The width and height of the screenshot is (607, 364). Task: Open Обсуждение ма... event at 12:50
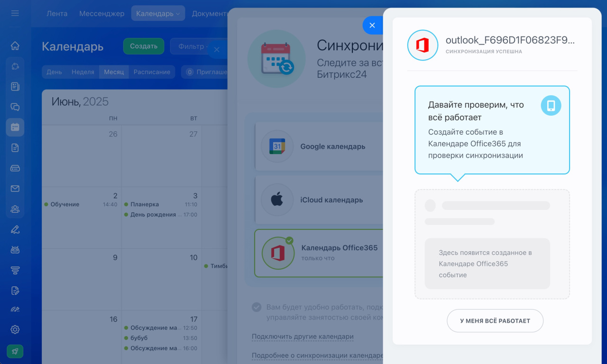pos(161,328)
